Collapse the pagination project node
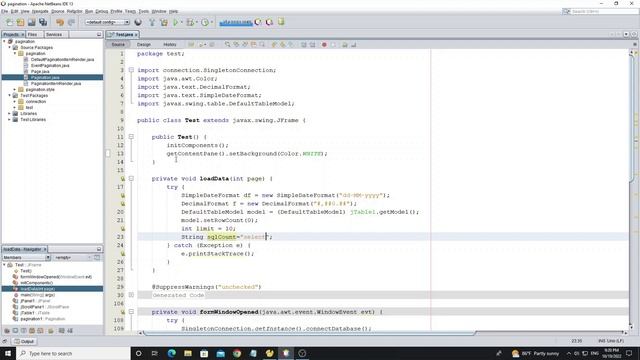Viewport: 640px width, 360px height. click(4, 41)
